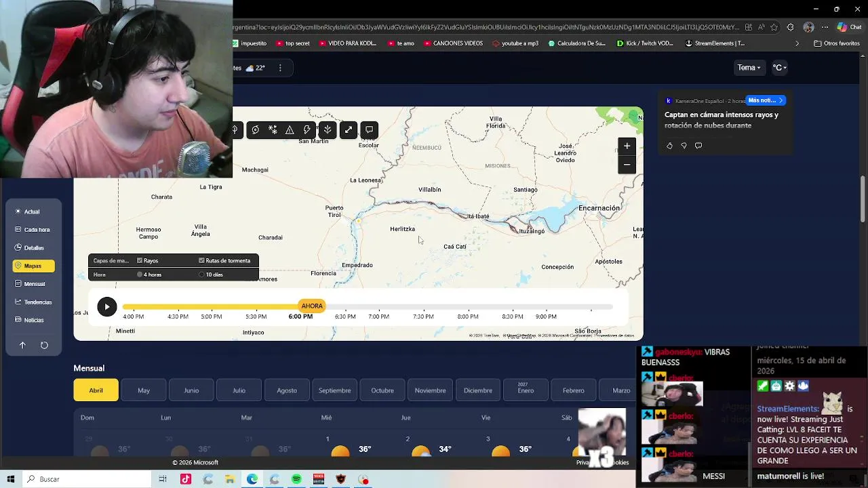
Task: Select the Abril month tab
Action: click(96, 390)
